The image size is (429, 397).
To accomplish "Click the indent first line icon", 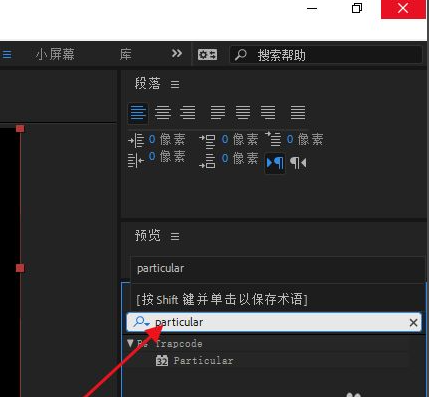I will coord(273,139).
